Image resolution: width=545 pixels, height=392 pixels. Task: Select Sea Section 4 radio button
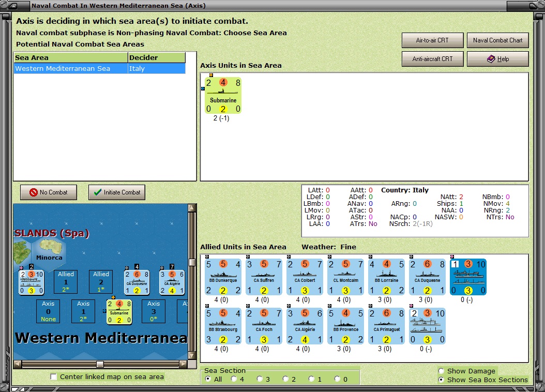(234, 379)
